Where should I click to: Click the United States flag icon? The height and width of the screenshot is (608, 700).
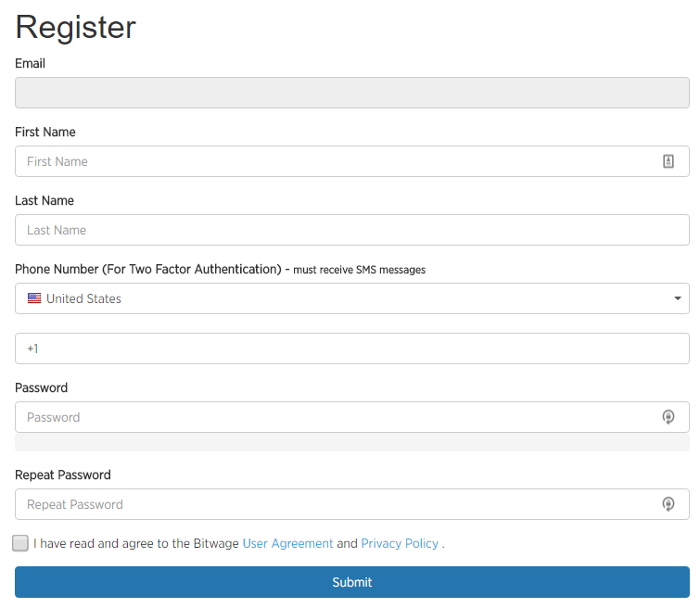[34, 298]
